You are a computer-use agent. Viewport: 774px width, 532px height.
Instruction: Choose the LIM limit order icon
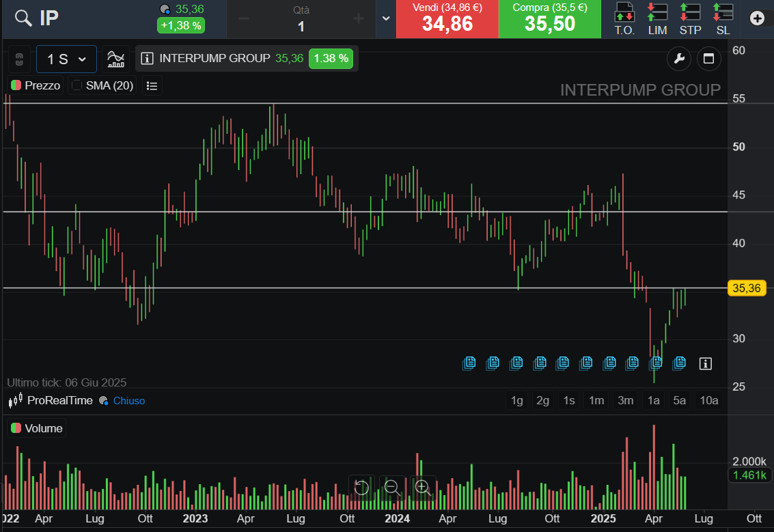(657, 18)
